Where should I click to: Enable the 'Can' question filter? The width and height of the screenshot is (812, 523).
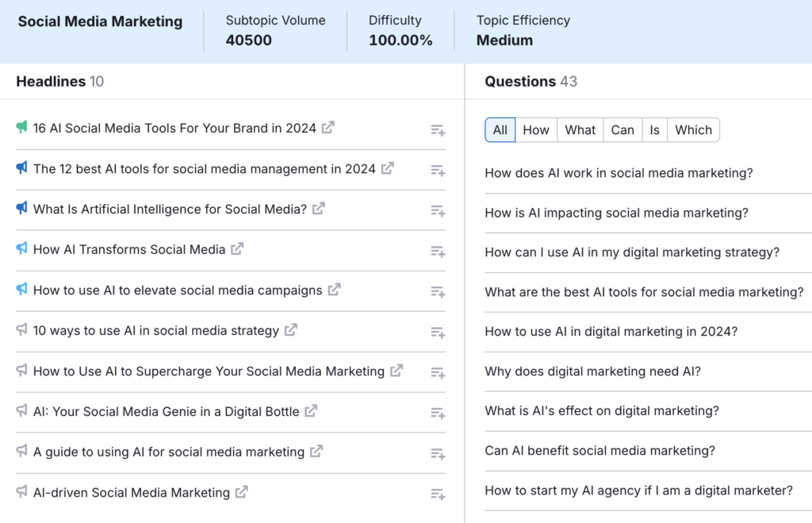point(622,129)
